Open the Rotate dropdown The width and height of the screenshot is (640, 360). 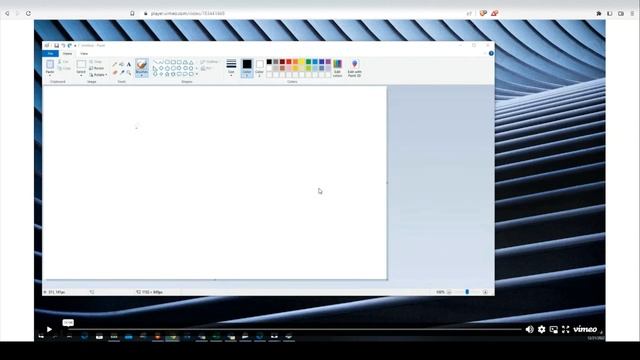98,75
